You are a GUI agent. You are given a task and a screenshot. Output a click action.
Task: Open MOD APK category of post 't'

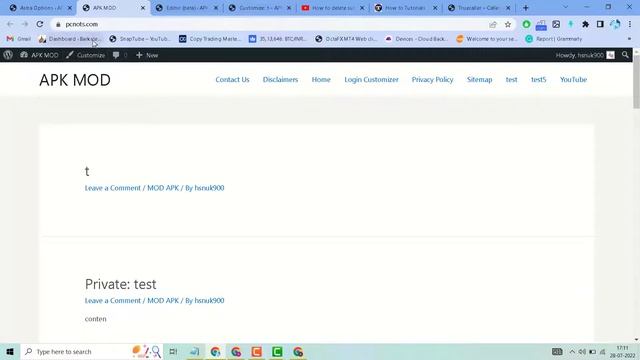[x=163, y=188]
